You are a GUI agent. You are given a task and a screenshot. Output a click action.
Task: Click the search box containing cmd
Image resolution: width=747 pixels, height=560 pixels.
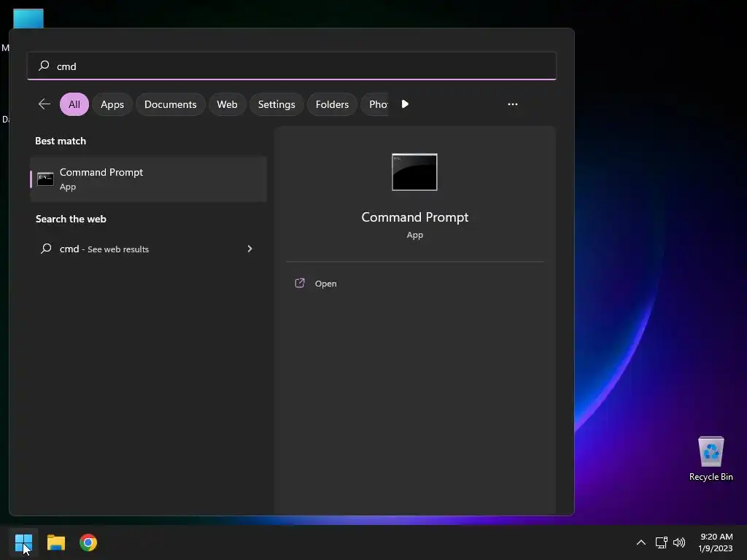(x=292, y=66)
